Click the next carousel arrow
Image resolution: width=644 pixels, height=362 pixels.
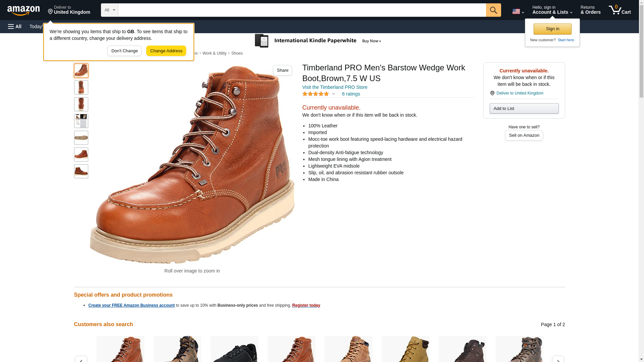(x=558, y=359)
